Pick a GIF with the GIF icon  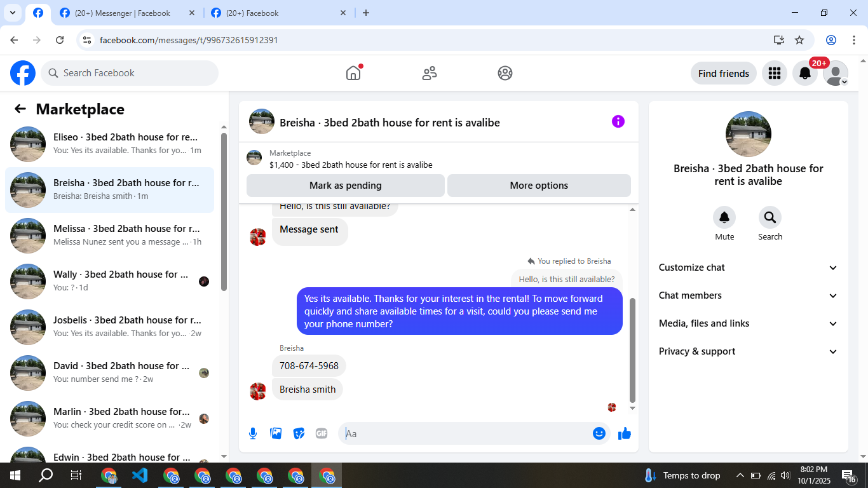[322, 433]
